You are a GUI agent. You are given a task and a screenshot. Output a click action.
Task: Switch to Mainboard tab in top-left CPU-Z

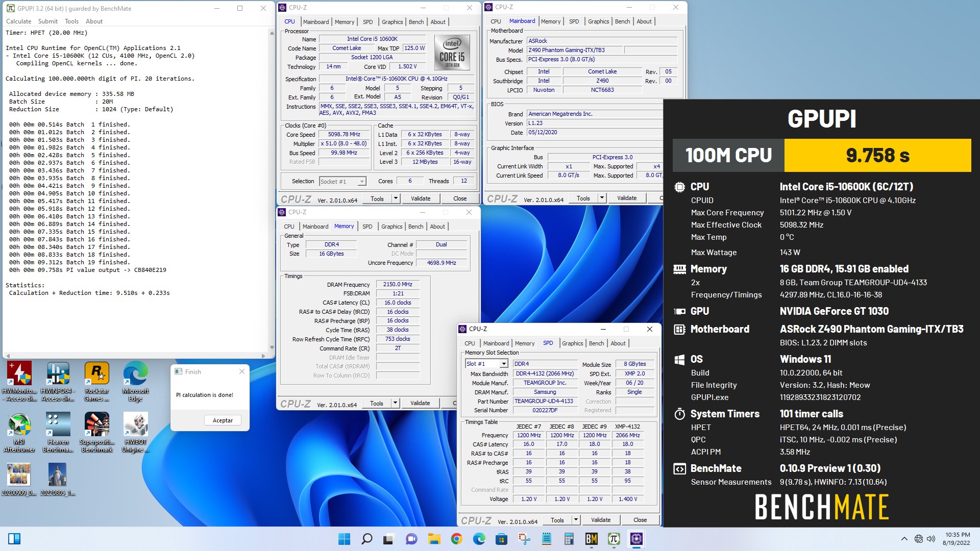coord(316,22)
